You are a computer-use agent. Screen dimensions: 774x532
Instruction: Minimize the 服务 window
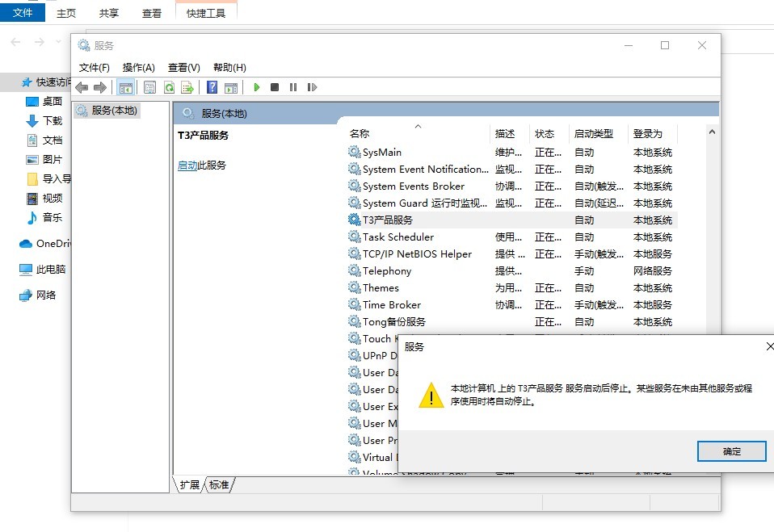click(629, 45)
